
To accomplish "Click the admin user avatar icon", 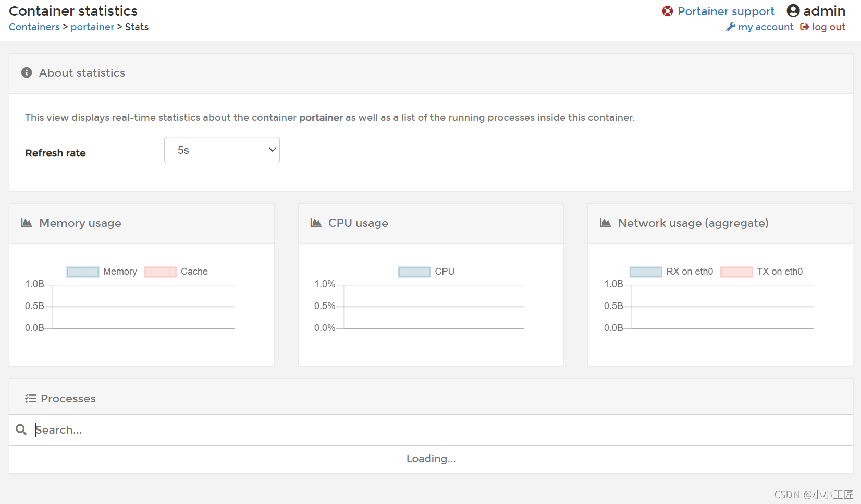I will click(793, 11).
